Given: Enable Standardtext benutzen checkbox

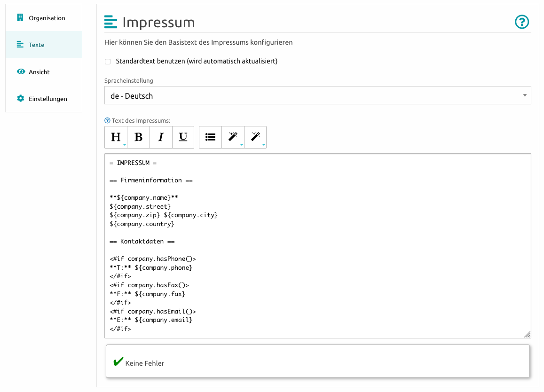Looking at the screenshot, I should click(x=108, y=62).
